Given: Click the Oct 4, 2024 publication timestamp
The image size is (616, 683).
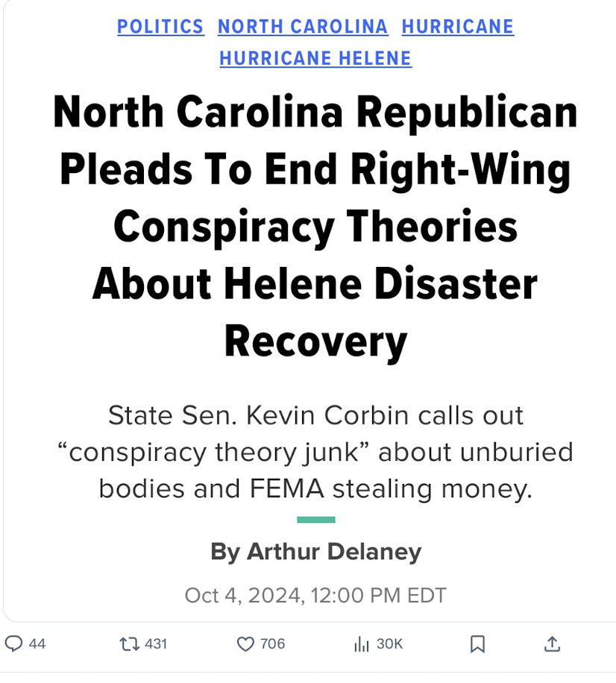Looking at the screenshot, I should [x=315, y=596].
